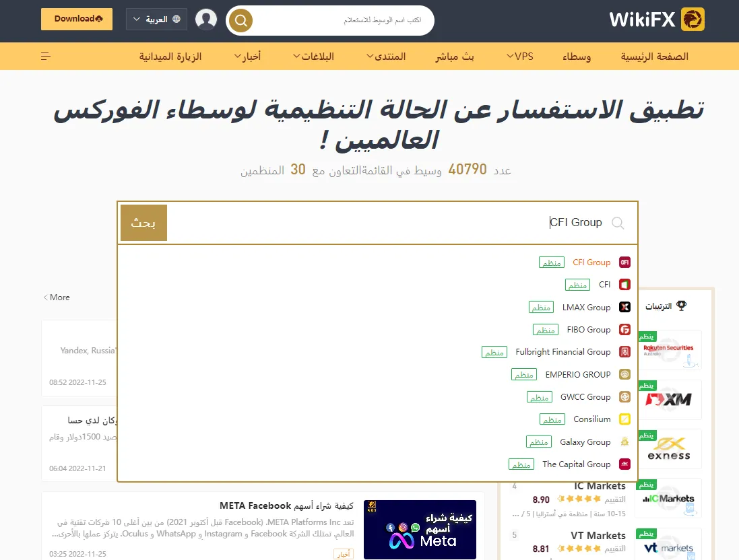Select Consilium suggestion text
739x560 pixels.
(x=592, y=419)
